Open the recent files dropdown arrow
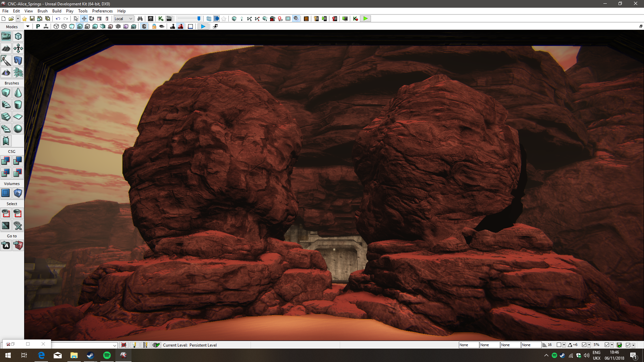Screen dimensions: 644x362 [18, 19]
